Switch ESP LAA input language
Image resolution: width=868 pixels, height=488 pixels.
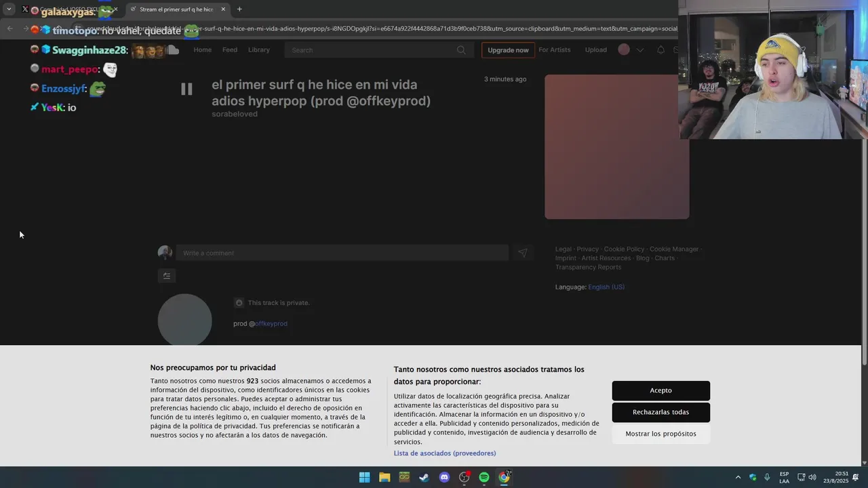click(784, 477)
